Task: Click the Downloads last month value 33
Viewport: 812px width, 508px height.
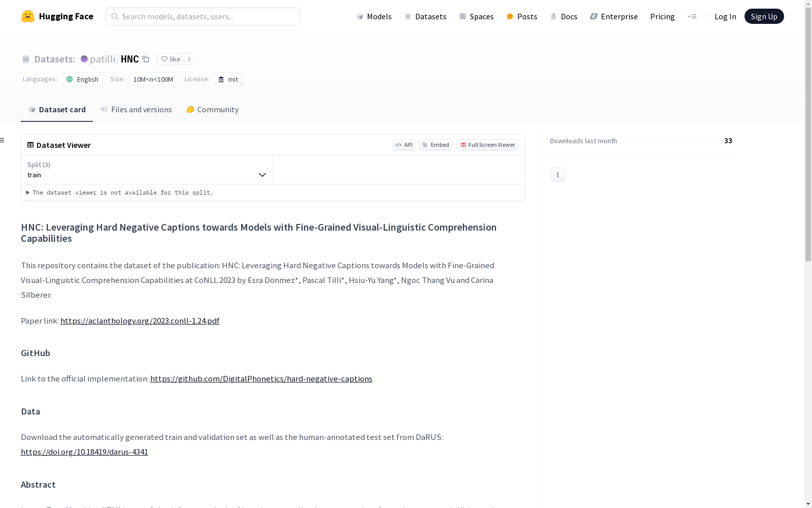Action: (x=728, y=141)
